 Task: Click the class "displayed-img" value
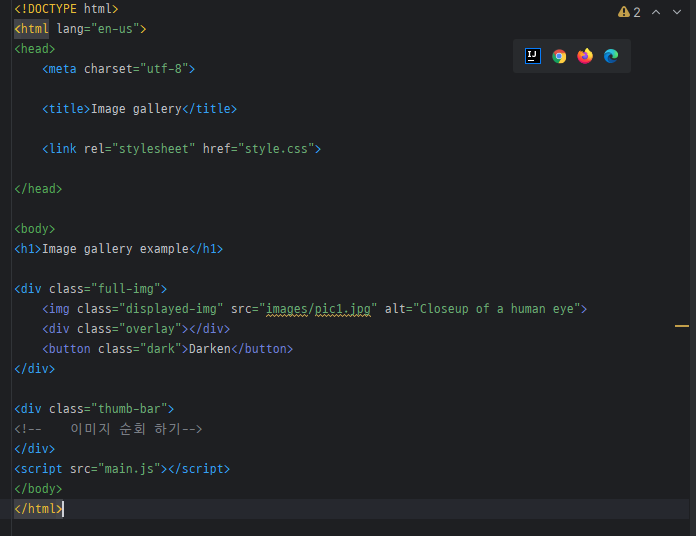point(171,309)
